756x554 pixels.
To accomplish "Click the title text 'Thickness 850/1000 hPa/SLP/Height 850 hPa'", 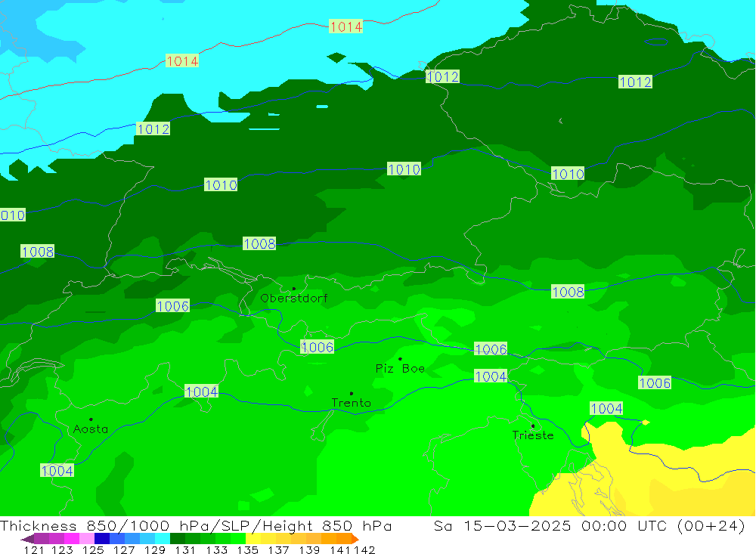I will click(196, 525).
